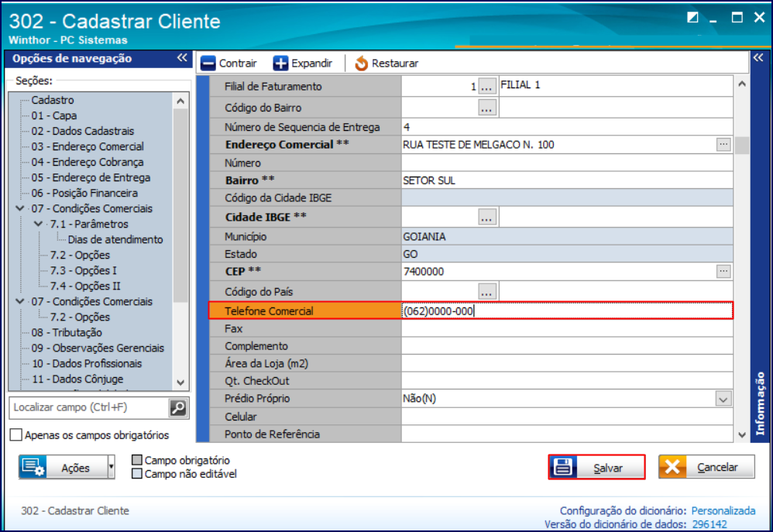Click the Complemento input field
This screenshot has height=532, width=773.
pyautogui.click(x=567, y=346)
